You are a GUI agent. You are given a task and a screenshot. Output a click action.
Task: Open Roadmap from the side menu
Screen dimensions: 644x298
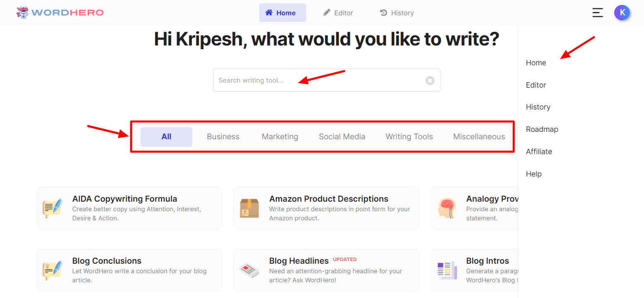542,129
